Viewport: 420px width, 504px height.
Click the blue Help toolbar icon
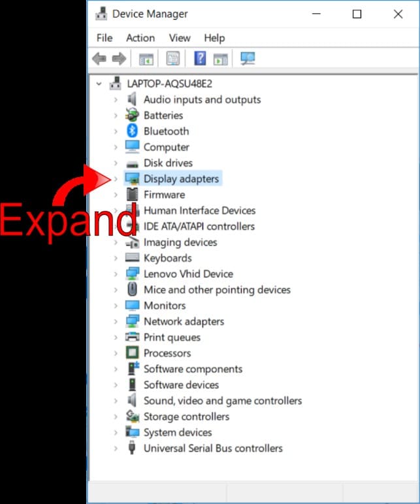point(200,59)
